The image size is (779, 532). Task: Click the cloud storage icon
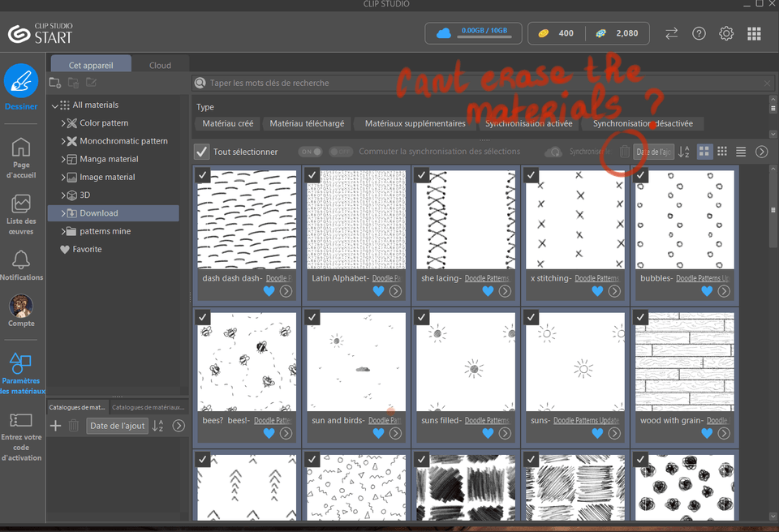[444, 33]
